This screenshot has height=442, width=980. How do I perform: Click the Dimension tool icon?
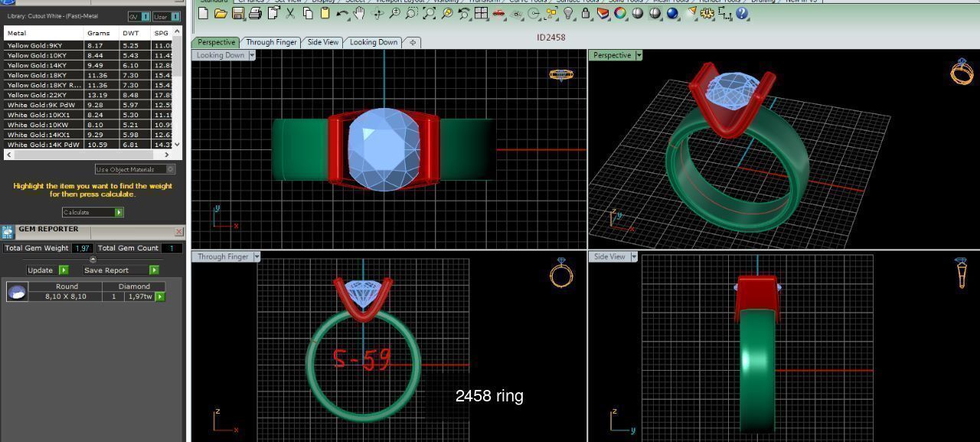pos(724,13)
